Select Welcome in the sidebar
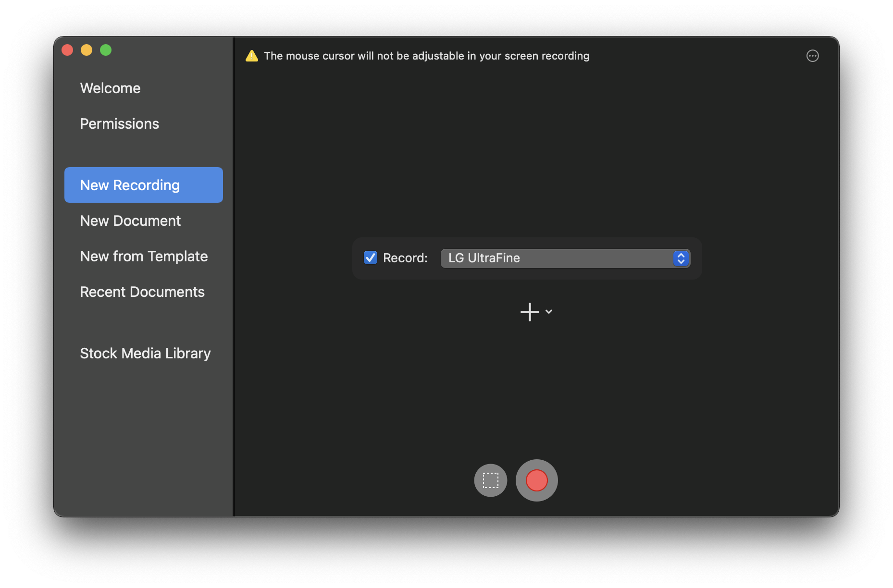 [x=110, y=88]
